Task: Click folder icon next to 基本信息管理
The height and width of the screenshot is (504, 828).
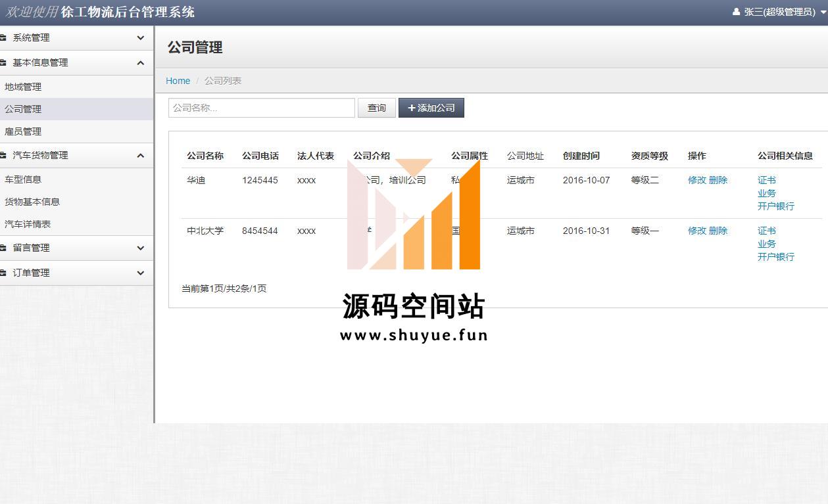Action: tap(3, 63)
